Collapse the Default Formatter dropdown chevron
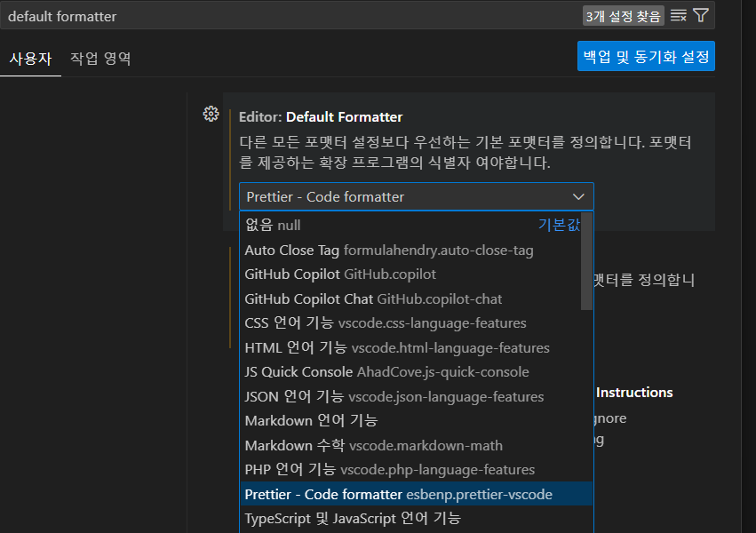 (578, 196)
